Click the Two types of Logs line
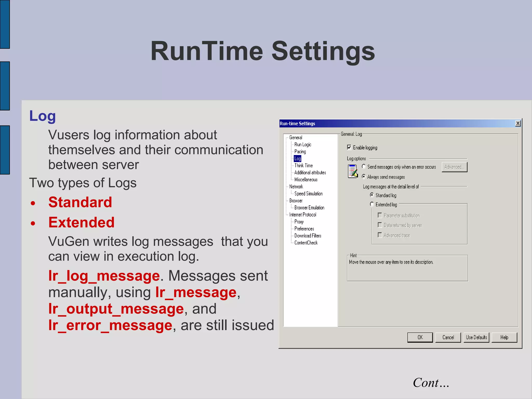 pyautogui.click(x=83, y=183)
